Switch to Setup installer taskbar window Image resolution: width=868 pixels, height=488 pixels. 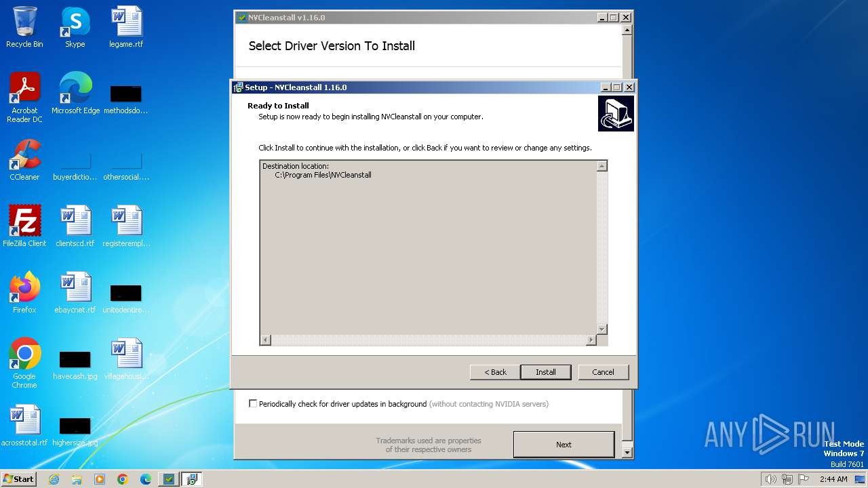tap(192, 479)
